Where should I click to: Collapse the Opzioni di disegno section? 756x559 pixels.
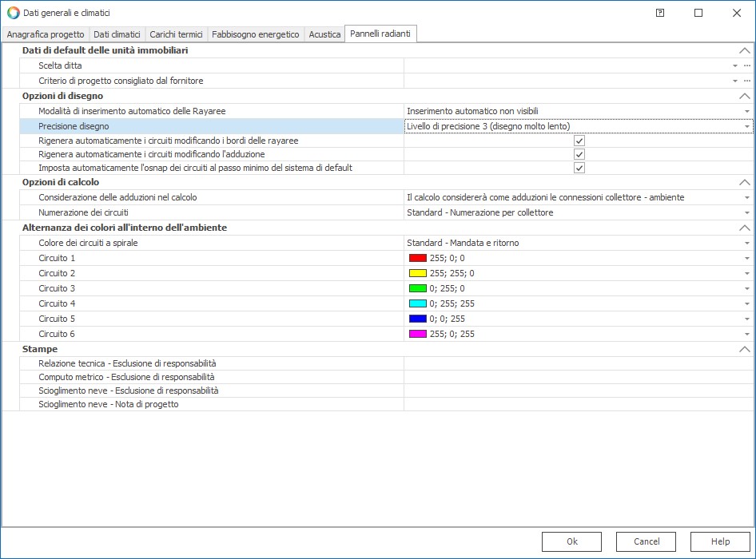745,96
